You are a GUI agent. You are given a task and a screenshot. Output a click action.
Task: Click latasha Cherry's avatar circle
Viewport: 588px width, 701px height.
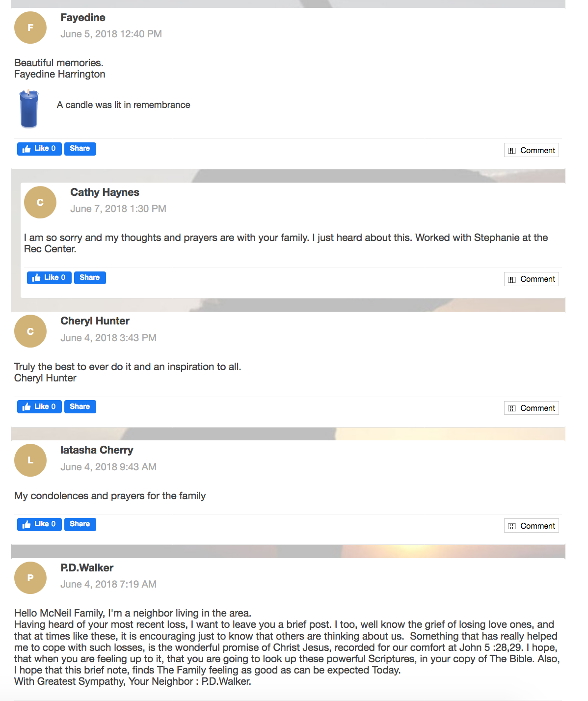pos(30,460)
